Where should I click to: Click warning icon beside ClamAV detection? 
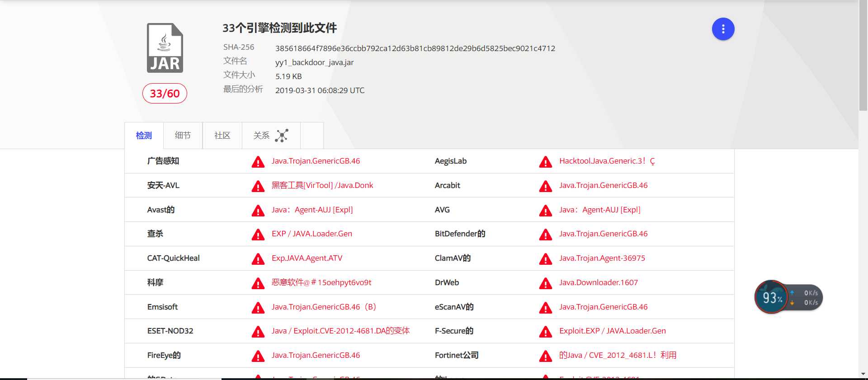click(546, 259)
